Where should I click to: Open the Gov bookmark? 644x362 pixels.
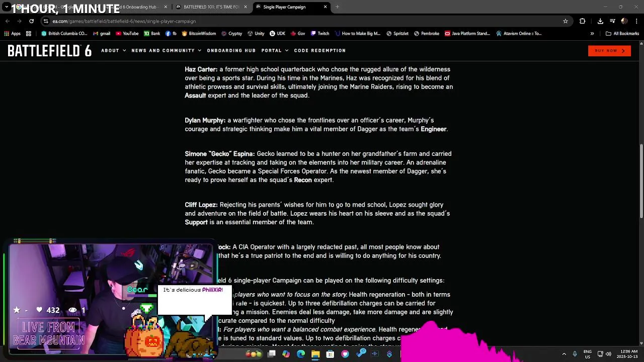(x=298, y=34)
